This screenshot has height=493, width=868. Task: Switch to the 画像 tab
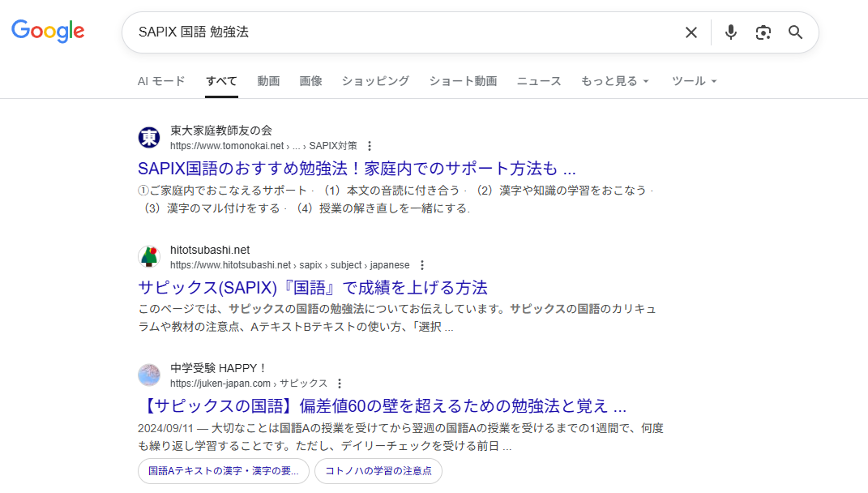click(x=310, y=81)
